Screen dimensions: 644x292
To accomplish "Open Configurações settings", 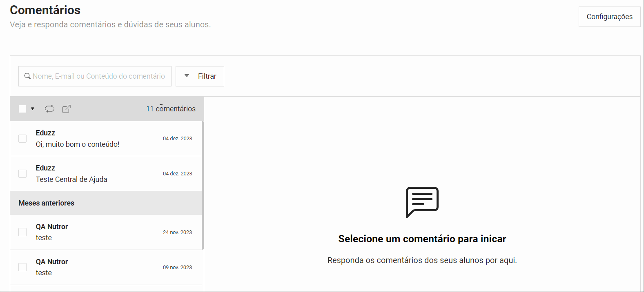I will click(609, 17).
